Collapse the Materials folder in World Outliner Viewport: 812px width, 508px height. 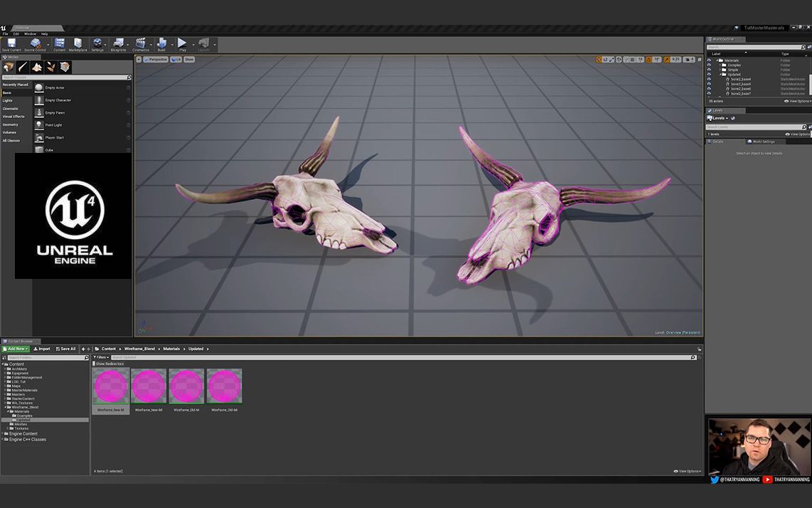[x=718, y=60]
